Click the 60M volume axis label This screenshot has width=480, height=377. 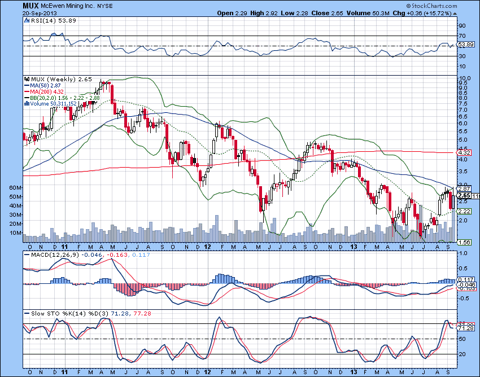pyautogui.click(x=16, y=188)
